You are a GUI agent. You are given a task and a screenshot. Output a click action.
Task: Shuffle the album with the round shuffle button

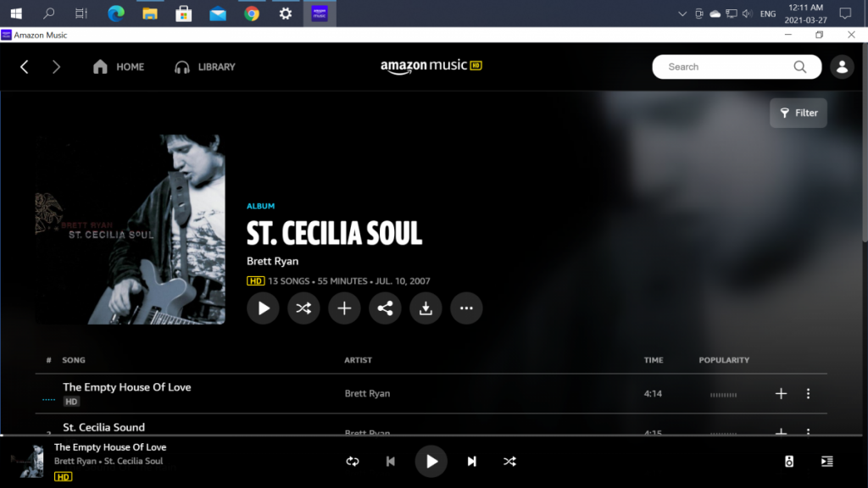(303, 308)
